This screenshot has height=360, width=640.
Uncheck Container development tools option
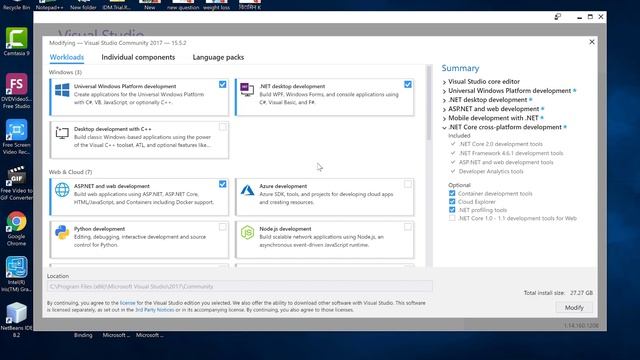pos(452,193)
